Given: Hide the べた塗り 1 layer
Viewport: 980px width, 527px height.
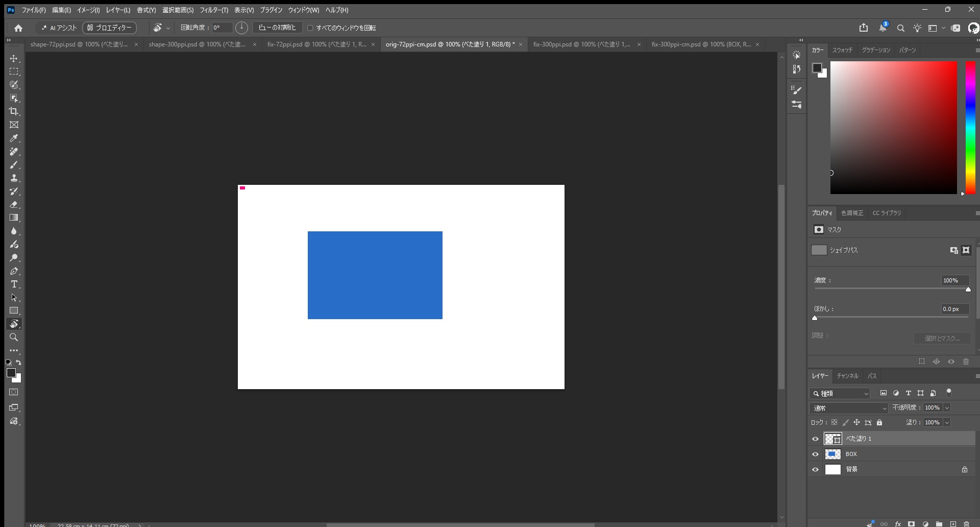Looking at the screenshot, I should click(815, 439).
